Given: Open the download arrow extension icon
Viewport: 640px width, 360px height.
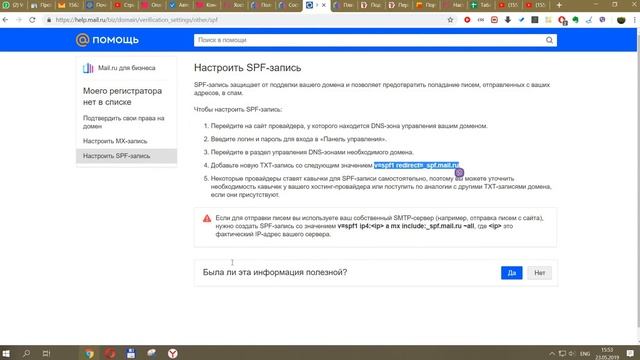Looking at the screenshot, I should click(x=508, y=20).
